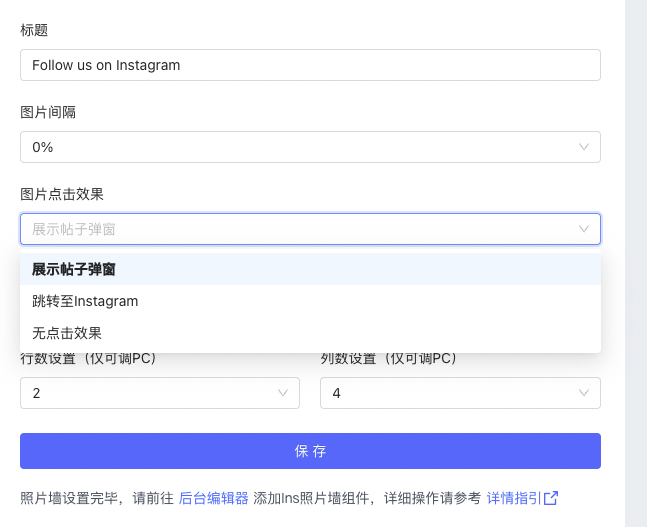Image resolution: width=647 pixels, height=527 pixels.
Task: Open the 列数设置 dropdown showing 4
Action: pos(460,393)
